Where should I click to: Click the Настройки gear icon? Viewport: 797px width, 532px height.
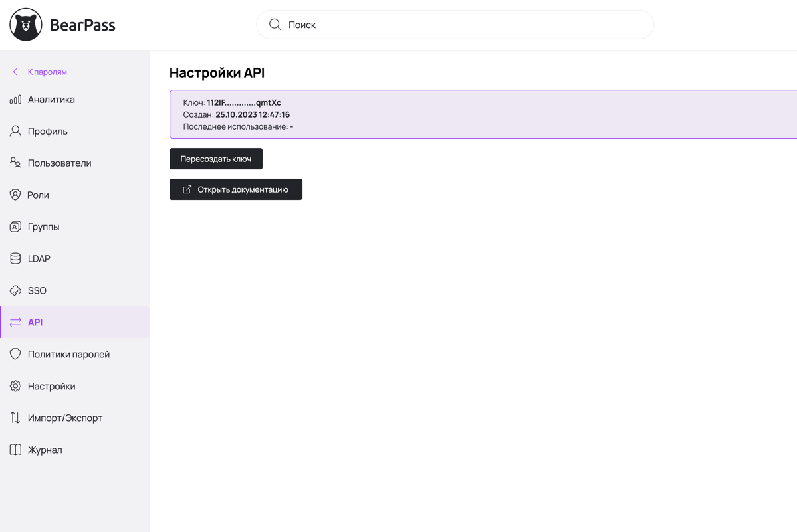(x=15, y=386)
